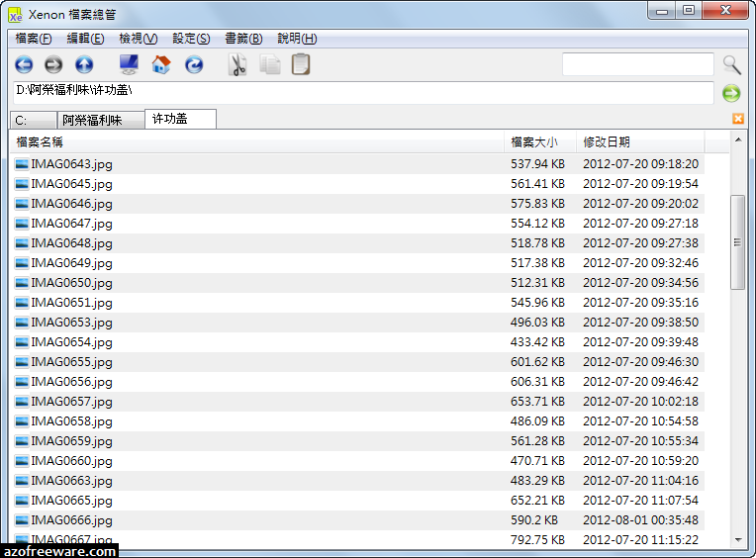Viewport: 756px width, 558px height.
Task: Click the Cut scissors icon
Action: pyautogui.click(x=237, y=64)
